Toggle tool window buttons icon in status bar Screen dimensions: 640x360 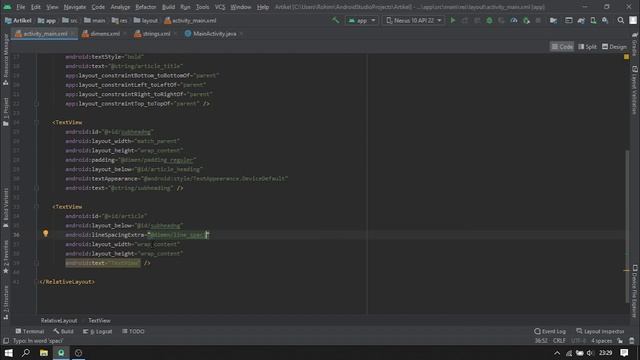tap(6, 341)
